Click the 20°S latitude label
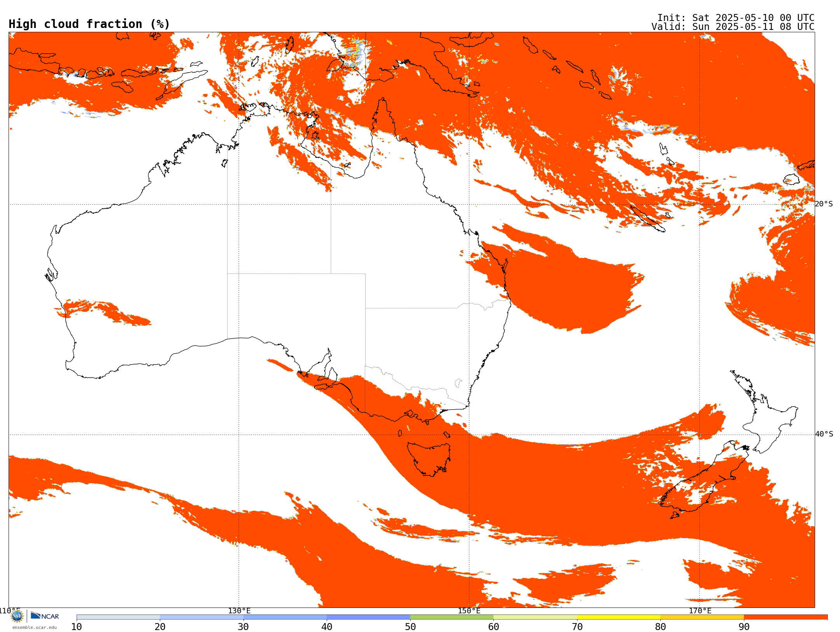The height and width of the screenshot is (632, 840). click(x=824, y=204)
